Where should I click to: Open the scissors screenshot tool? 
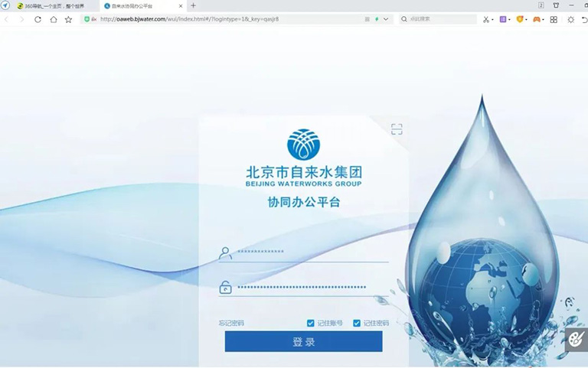point(486,19)
